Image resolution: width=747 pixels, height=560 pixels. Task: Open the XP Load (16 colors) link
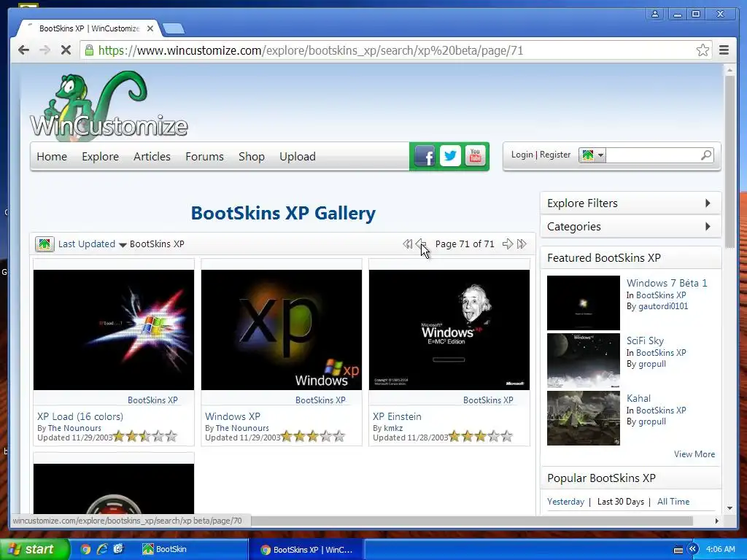click(80, 416)
